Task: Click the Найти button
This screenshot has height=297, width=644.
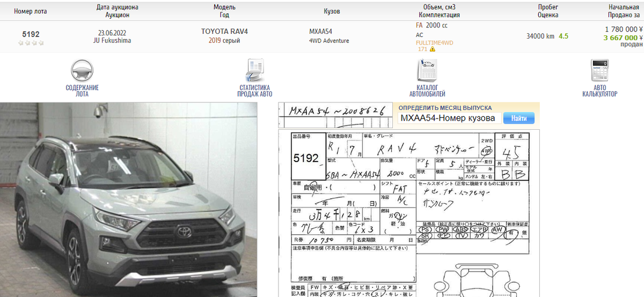Action: (519, 118)
